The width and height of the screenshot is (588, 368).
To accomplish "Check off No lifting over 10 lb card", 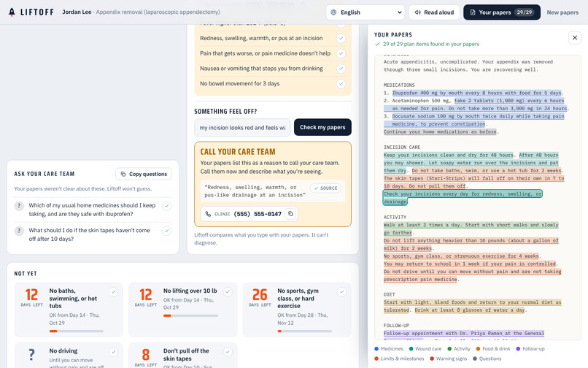I will (228, 292).
